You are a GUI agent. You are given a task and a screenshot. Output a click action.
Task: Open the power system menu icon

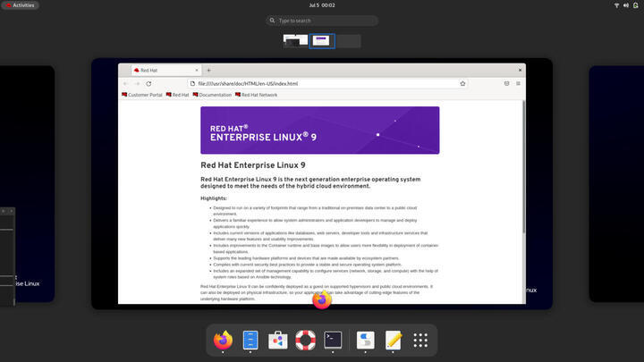point(635,5)
